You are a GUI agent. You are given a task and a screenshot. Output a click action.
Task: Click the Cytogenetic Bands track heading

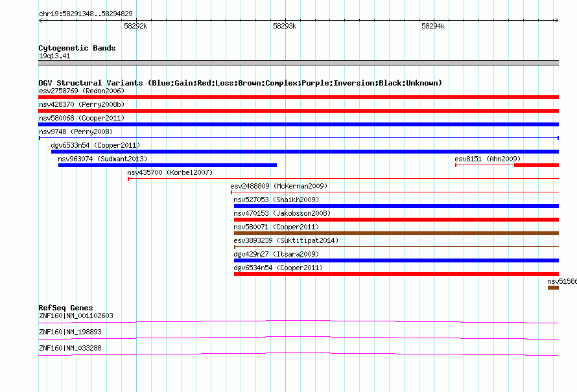coord(77,48)
